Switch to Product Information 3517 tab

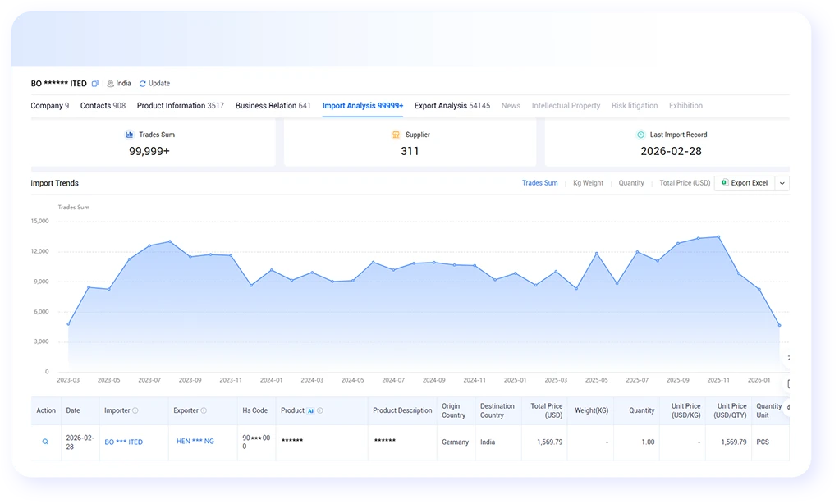click(x=181, y=105)
